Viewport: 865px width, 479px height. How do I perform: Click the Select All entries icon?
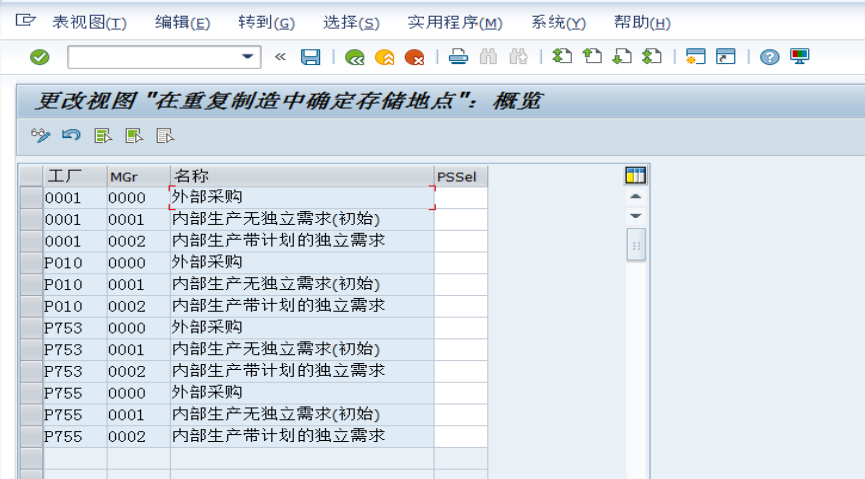103,135
